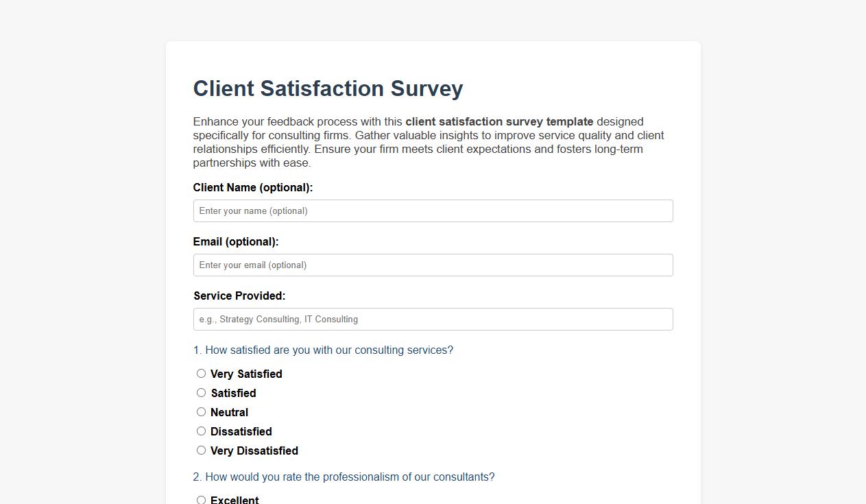The image size is (866, 504).
Task: Click the Very Satisfied label text
Action: click(x=246, y=374)
